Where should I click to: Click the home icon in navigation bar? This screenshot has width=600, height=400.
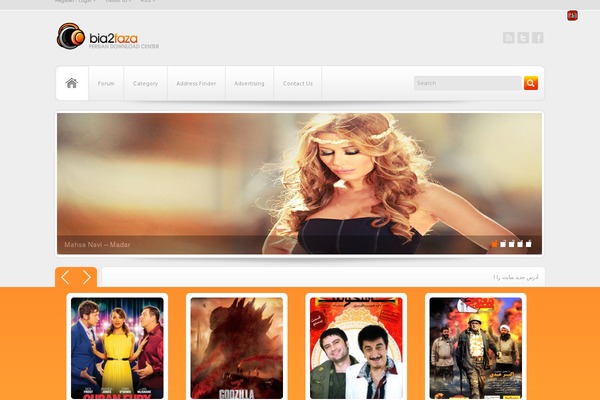72,83
